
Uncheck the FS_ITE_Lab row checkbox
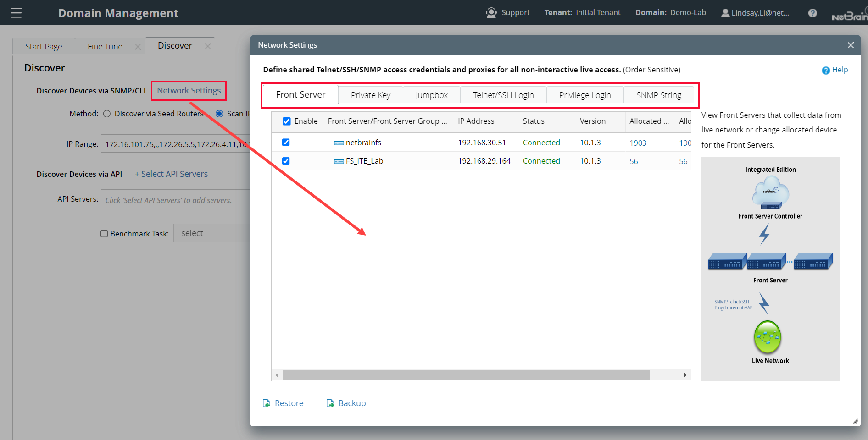(286, 161)
